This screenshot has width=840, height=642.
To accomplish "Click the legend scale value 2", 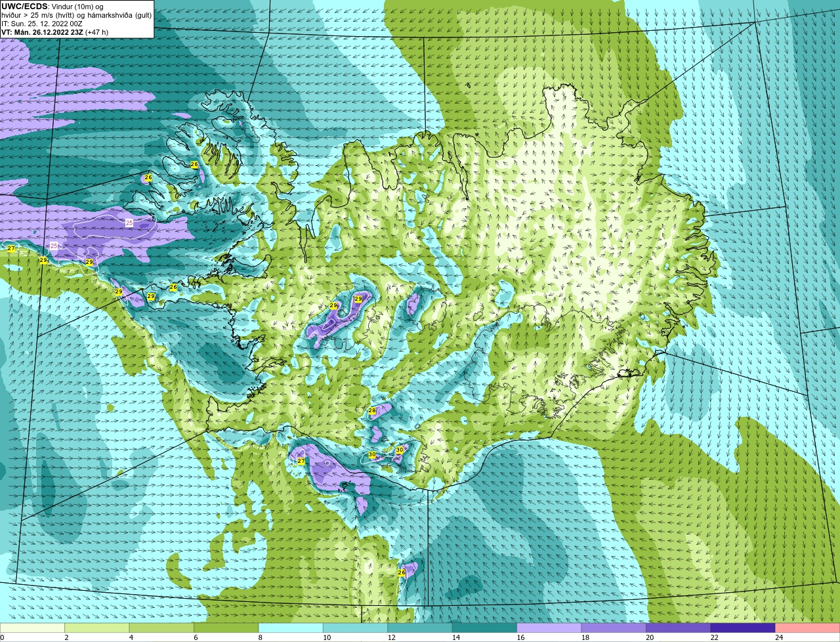I will 66,637.
